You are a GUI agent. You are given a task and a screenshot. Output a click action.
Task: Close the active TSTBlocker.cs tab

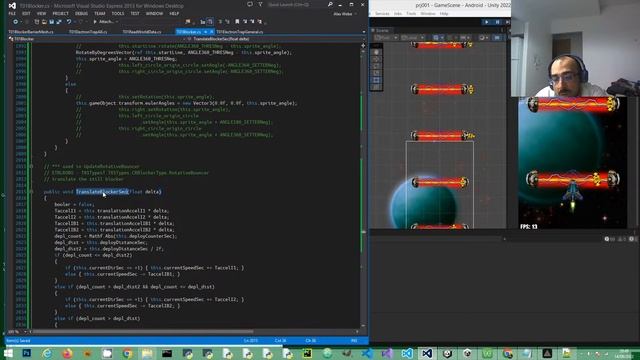[x=211, y=31]
